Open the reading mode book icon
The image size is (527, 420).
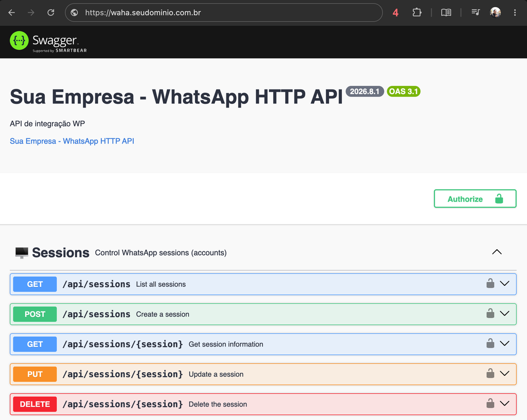[x=446, y=13]
